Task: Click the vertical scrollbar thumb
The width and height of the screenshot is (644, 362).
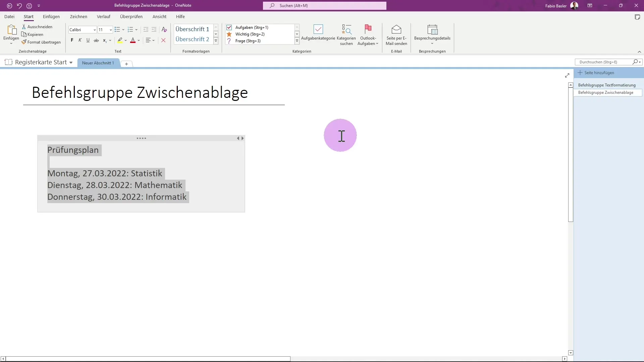Action: (571, 155)
